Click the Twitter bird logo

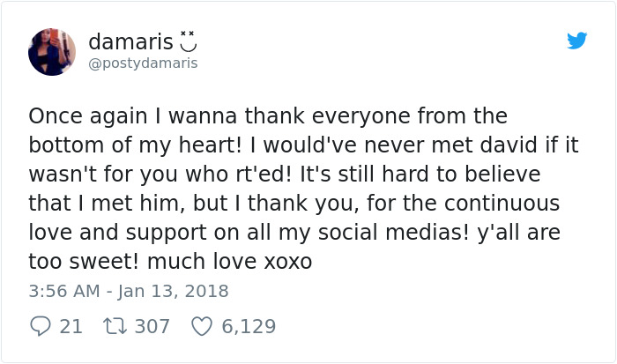point(577,41)
